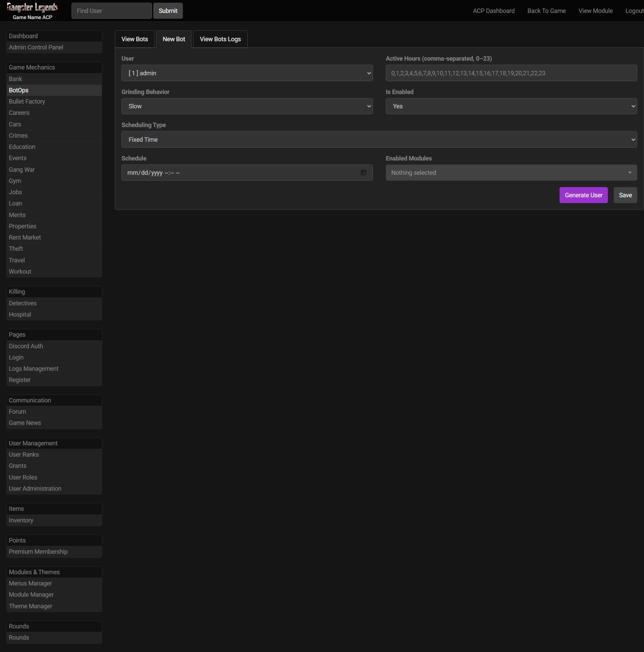Click Back To Game link
The width and height of the screenshot is (644, 652).
point(546,11)
